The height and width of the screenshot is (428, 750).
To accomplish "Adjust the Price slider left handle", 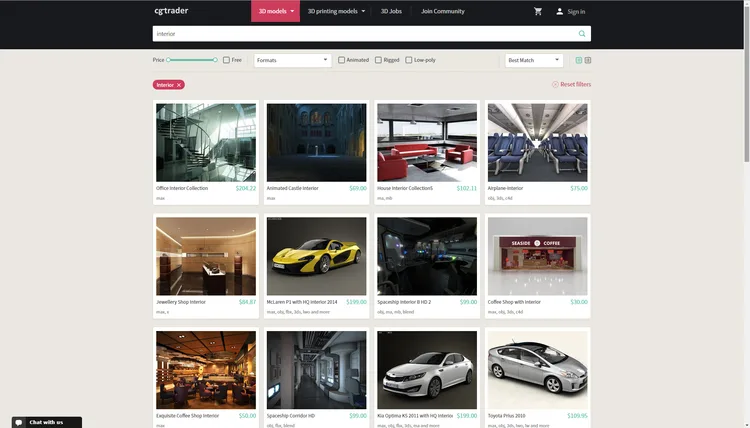I will coord(168,60).
